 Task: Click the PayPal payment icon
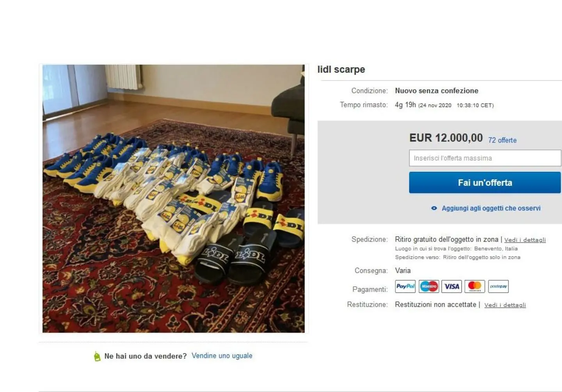tap(405, 287)
